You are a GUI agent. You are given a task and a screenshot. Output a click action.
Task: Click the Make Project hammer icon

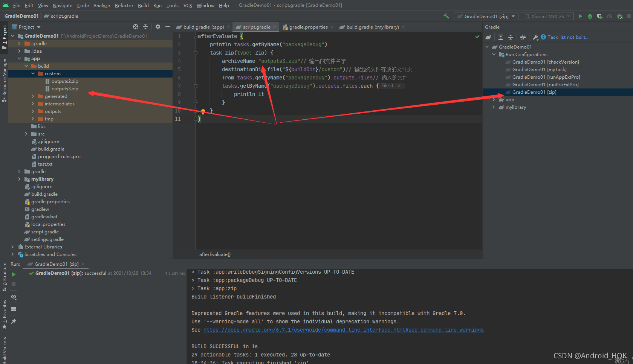click(446, 16)
